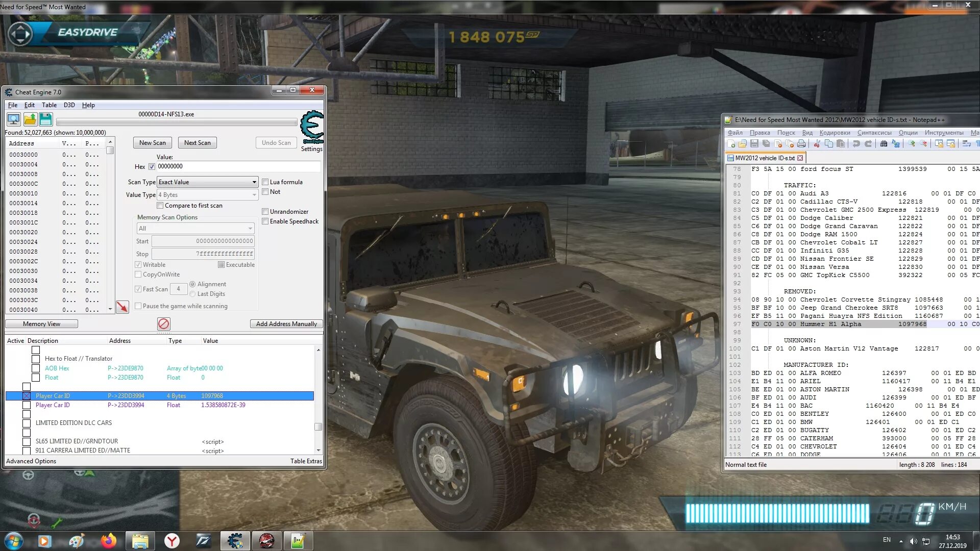This screenshot has height=551, width=980.
Task: Toggle the Hex checkbox for value input
Action: point(152,166)
